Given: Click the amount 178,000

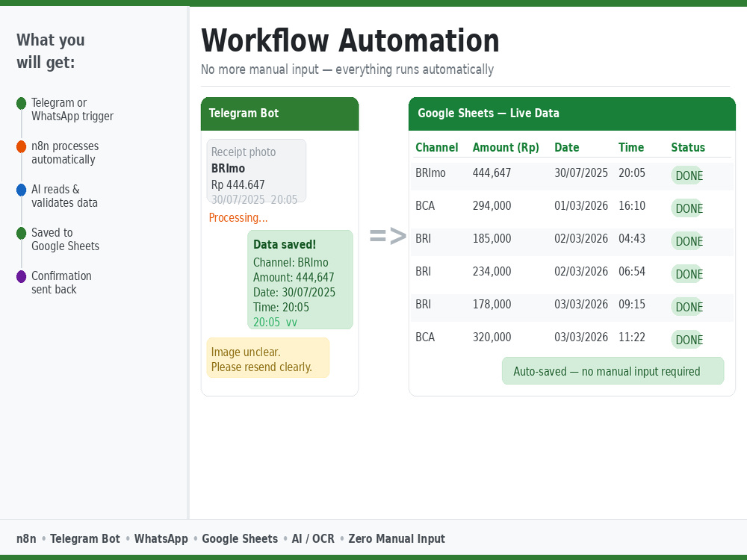Looking at the screenshot, I should (x=492, y=305).
